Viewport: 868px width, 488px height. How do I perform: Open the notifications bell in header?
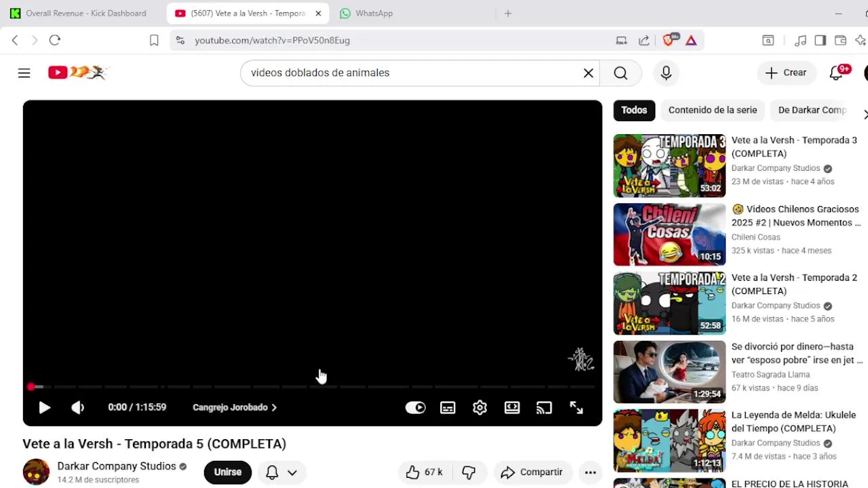coord(837,73)
